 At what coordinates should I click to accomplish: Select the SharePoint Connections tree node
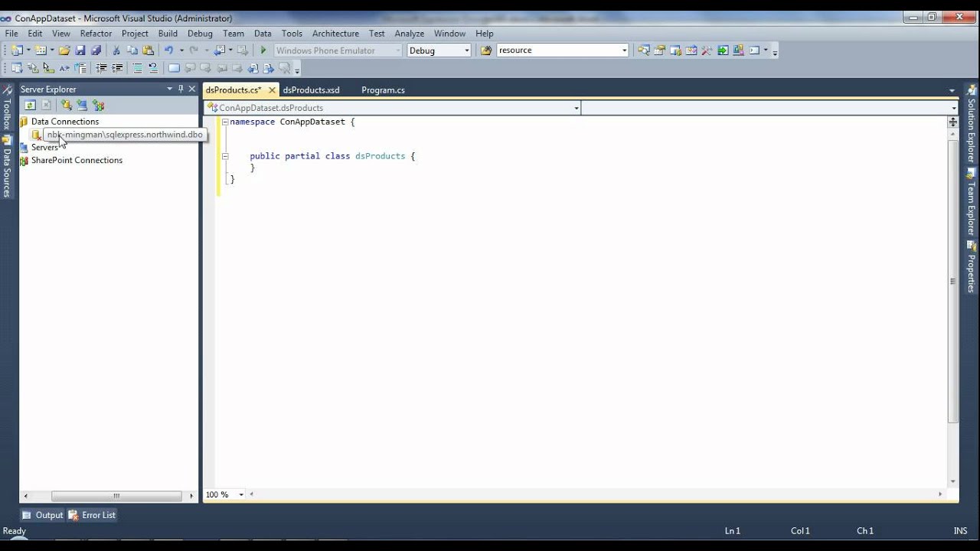click(77, 161)
